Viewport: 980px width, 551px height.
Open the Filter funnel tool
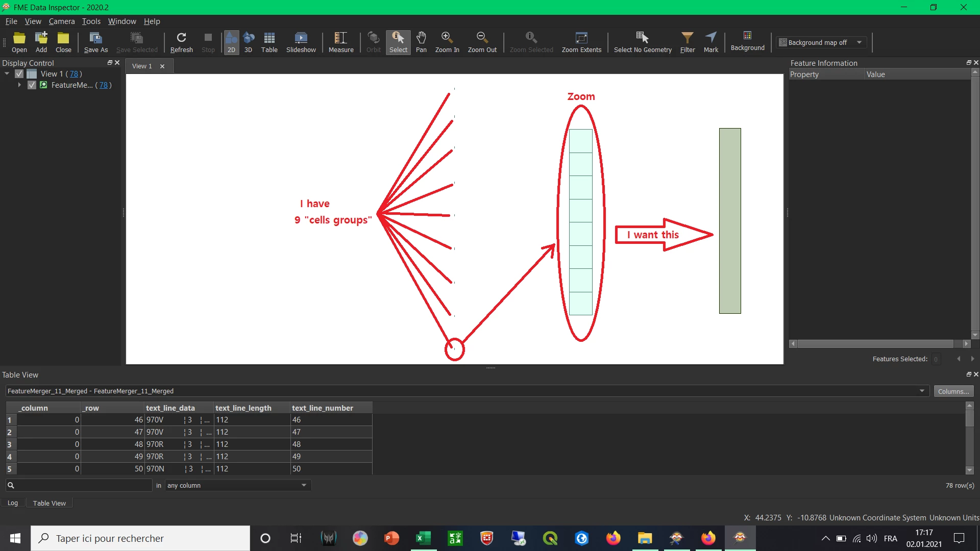coord(687,42)
